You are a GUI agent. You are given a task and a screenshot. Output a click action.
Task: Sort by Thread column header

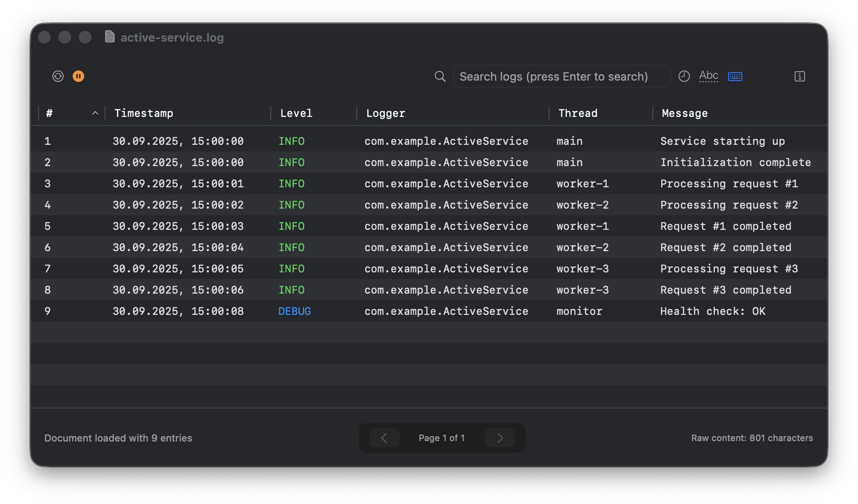[x=577, y=113]
